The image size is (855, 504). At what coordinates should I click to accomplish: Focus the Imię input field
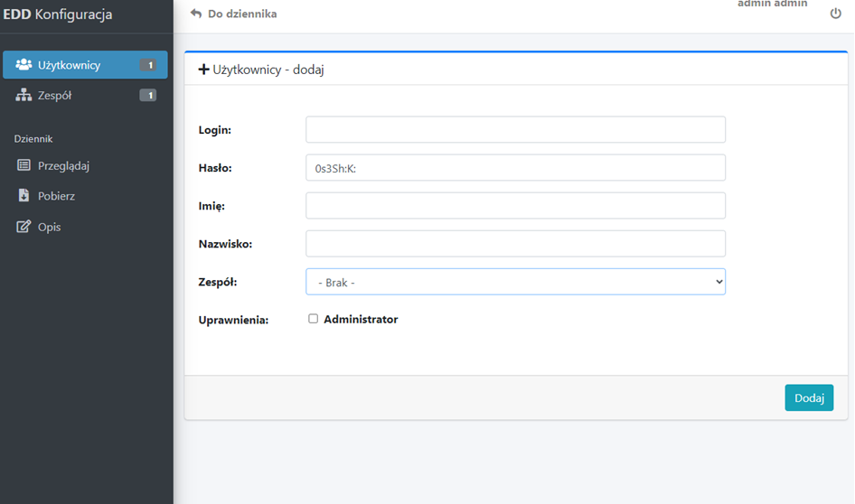515,205
